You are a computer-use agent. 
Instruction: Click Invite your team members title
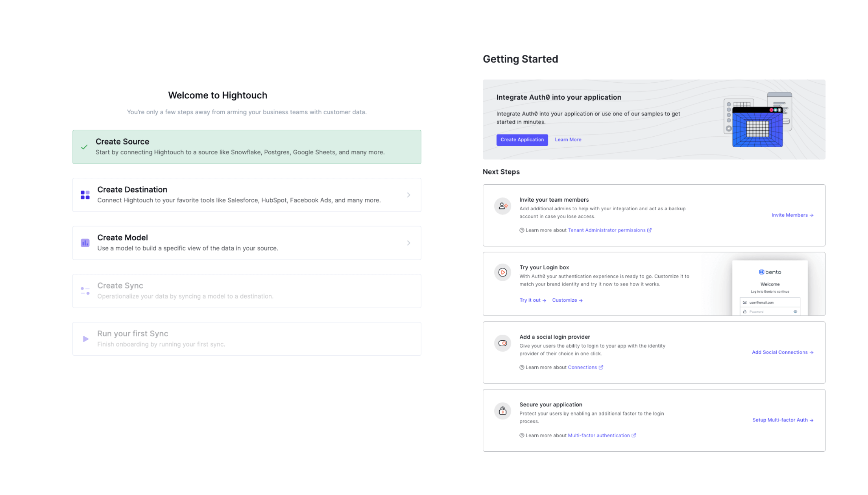click(x=554, y=200)
